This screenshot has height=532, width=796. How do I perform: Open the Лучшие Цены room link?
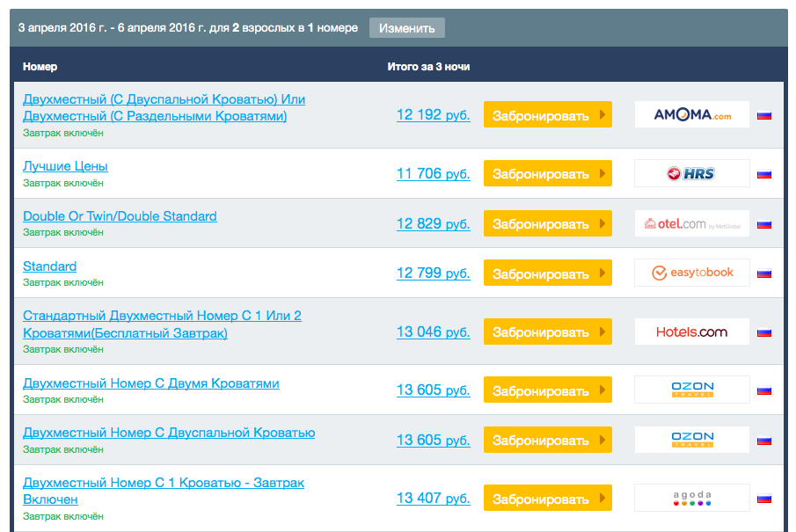65,166
